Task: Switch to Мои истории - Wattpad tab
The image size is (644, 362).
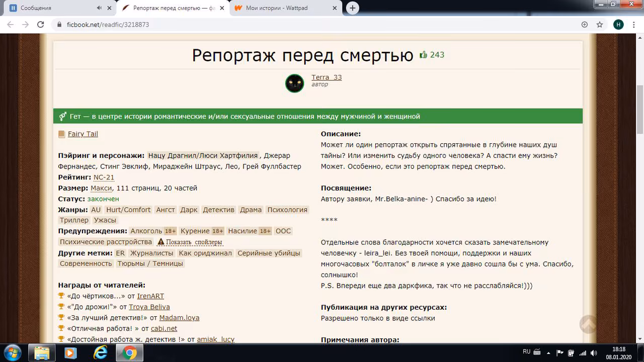Action: pyautogui.click(x=284, y=8)
